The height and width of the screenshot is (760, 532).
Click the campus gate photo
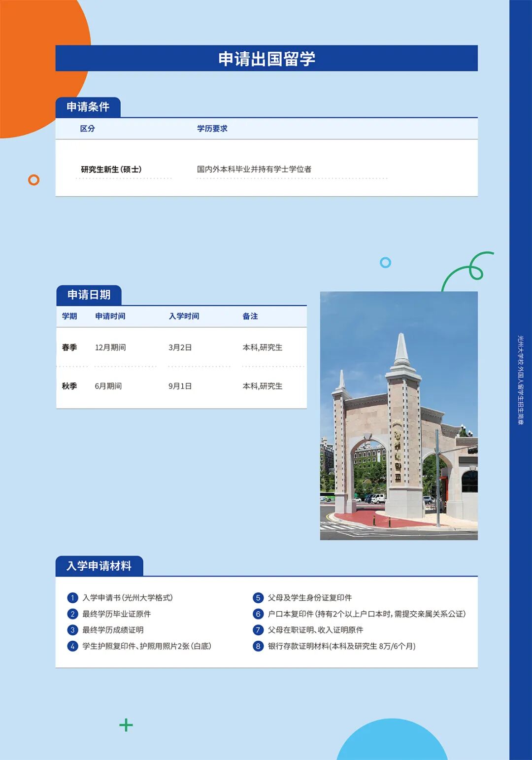[x=399, y=415]
